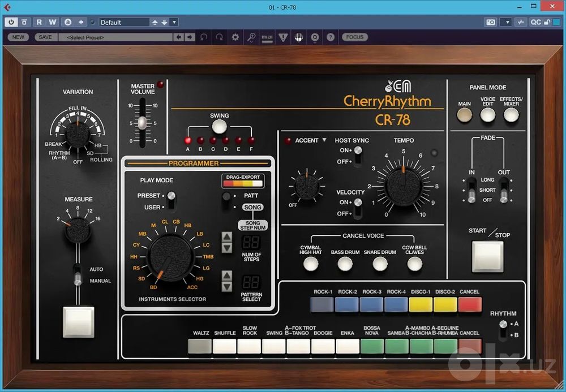Decrease Pattern Select down arrow
The height and width of the screenshot is (392, 566).
(227, 287)
